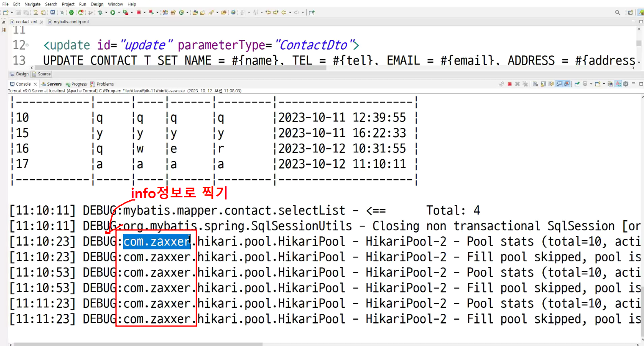Click the 2023-10-12 11:10:11 table cell
This screenshot has width=644, height=346.
(342, 164)
